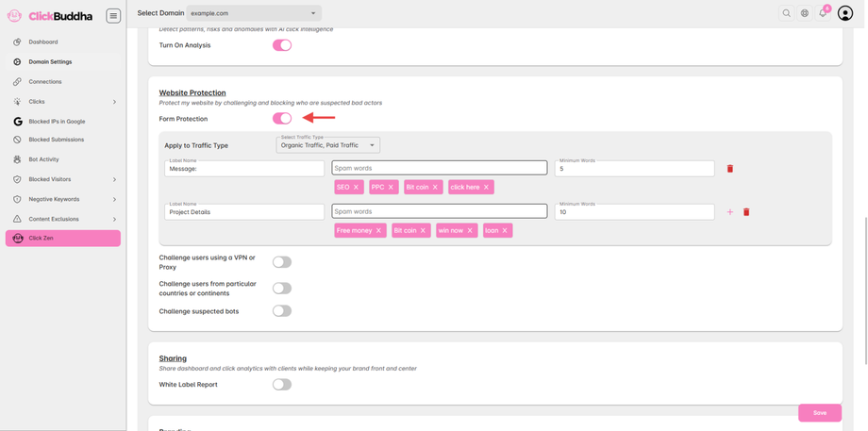Enable Challenge suspected bots toggle

282,311
